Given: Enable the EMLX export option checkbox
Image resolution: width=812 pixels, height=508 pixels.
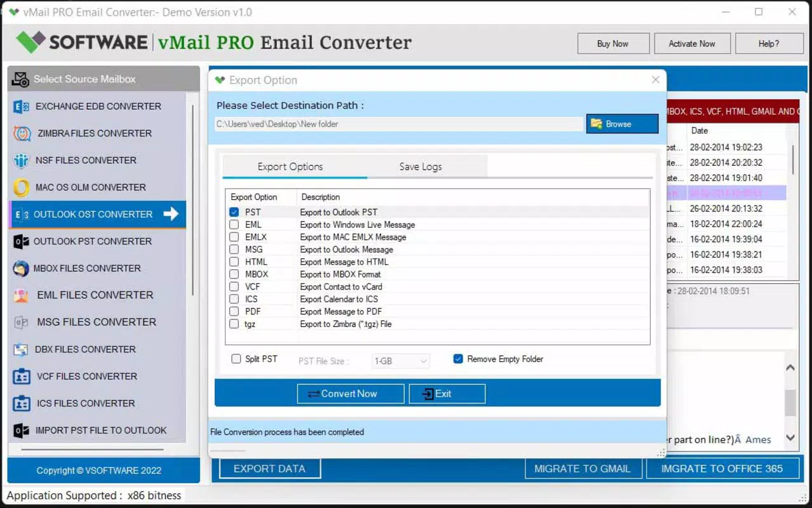Looking at the screenshot, I should [234, 237].
